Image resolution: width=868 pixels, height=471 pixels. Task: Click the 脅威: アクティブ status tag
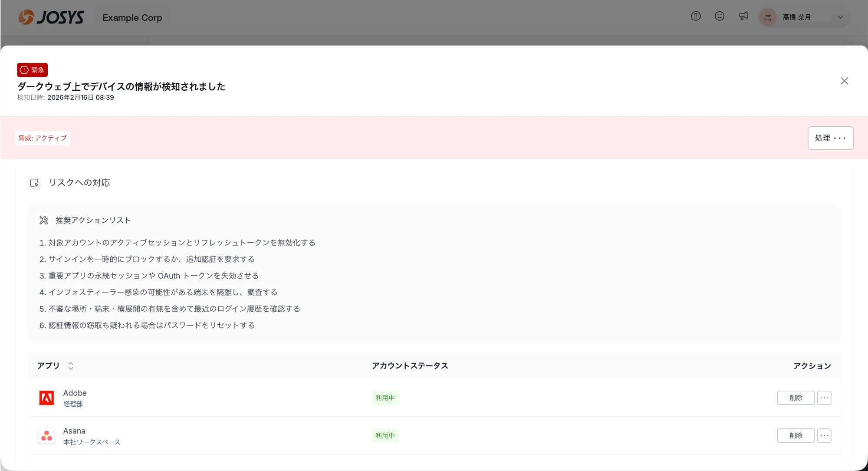[x=43, y=138]
